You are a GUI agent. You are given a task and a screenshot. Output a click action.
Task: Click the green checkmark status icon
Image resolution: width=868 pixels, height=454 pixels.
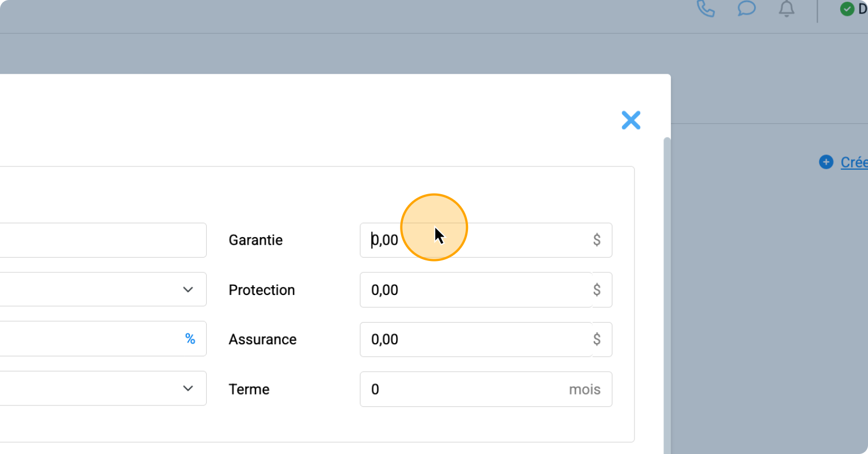(x=847, y=9)
